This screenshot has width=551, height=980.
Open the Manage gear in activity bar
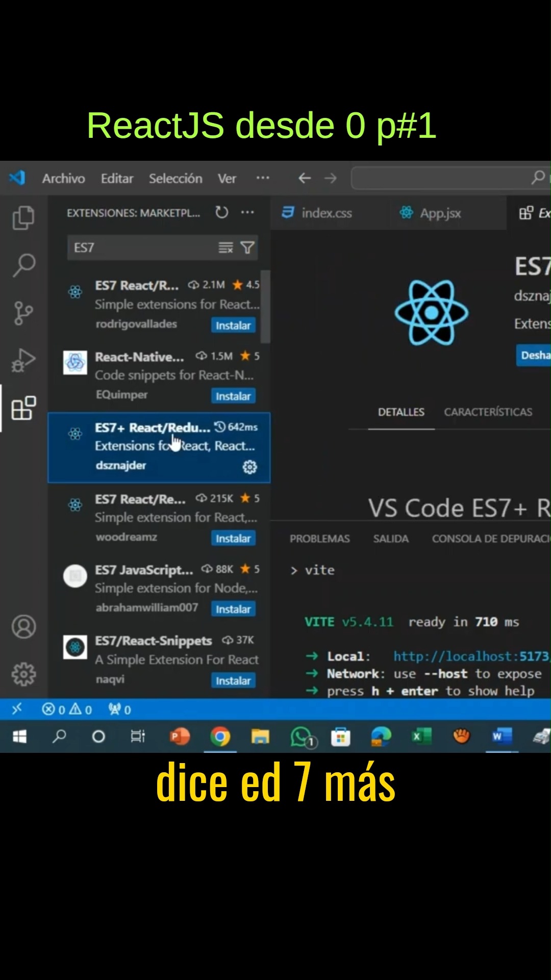pos(23,674)
